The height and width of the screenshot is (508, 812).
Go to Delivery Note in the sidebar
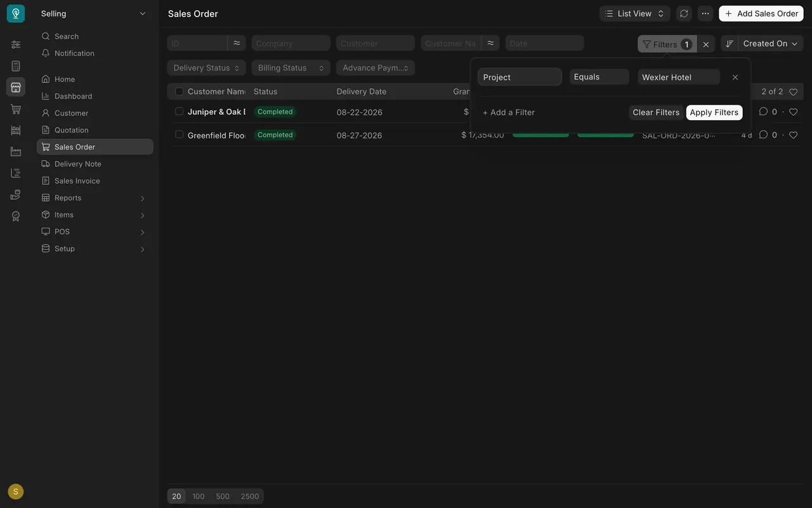[x=95, y=164]
